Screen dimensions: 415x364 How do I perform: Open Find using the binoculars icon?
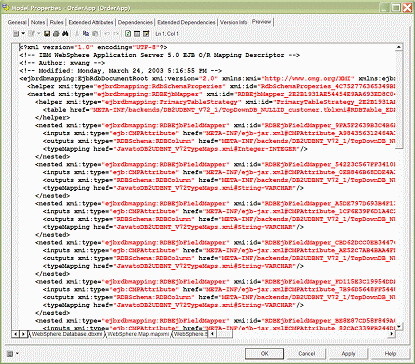click(x=65, y=34)
